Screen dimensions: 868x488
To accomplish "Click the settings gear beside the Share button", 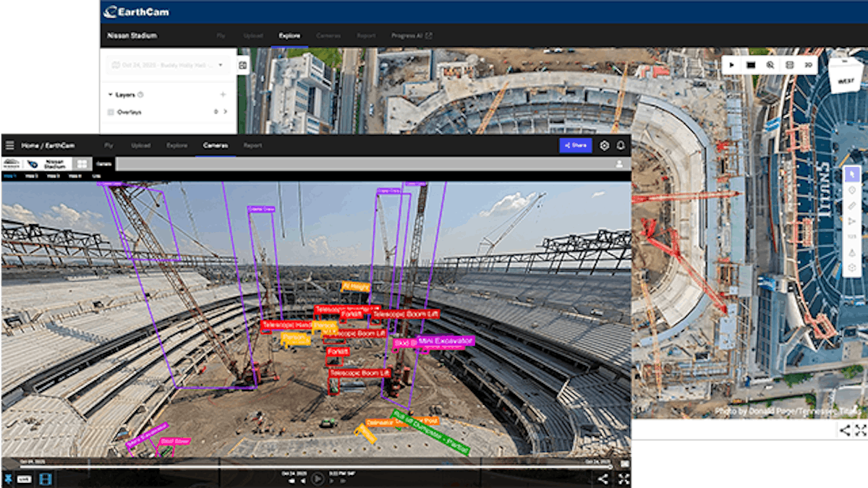I will [603, 145].
